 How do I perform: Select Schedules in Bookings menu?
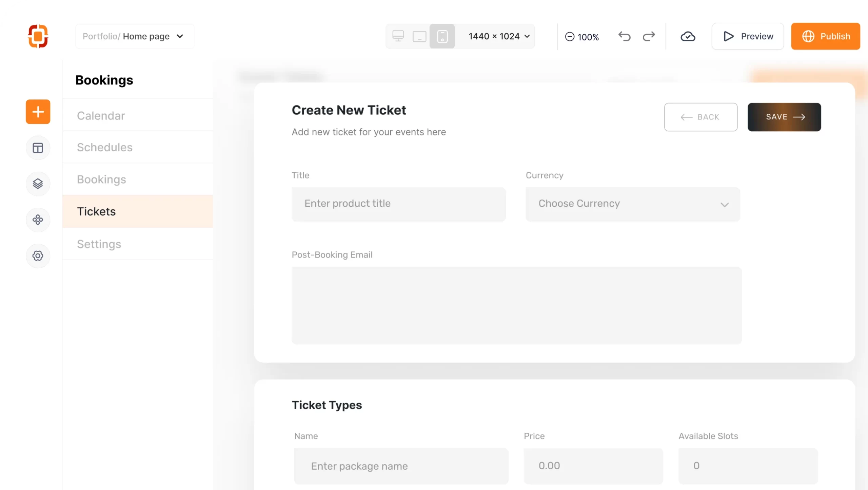(104, 147)
